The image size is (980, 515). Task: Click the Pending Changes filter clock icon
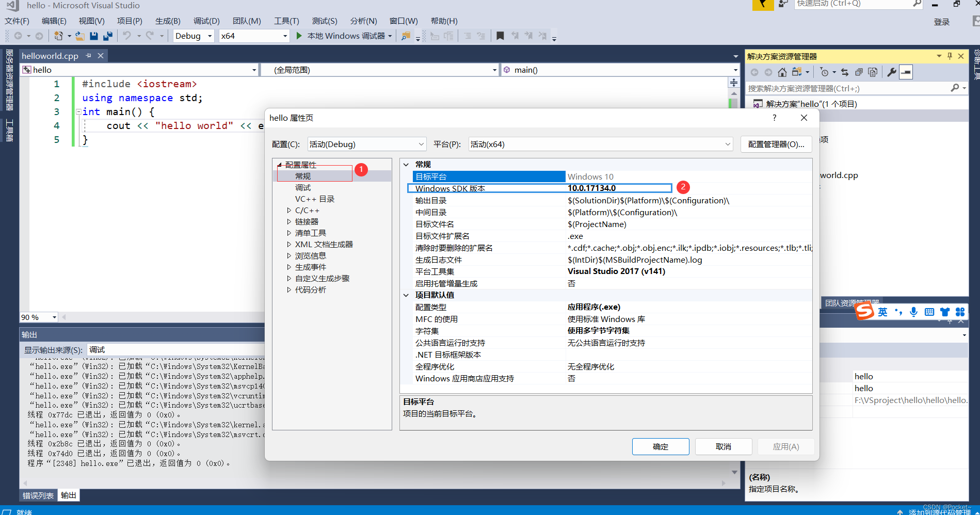click(824, 72)
